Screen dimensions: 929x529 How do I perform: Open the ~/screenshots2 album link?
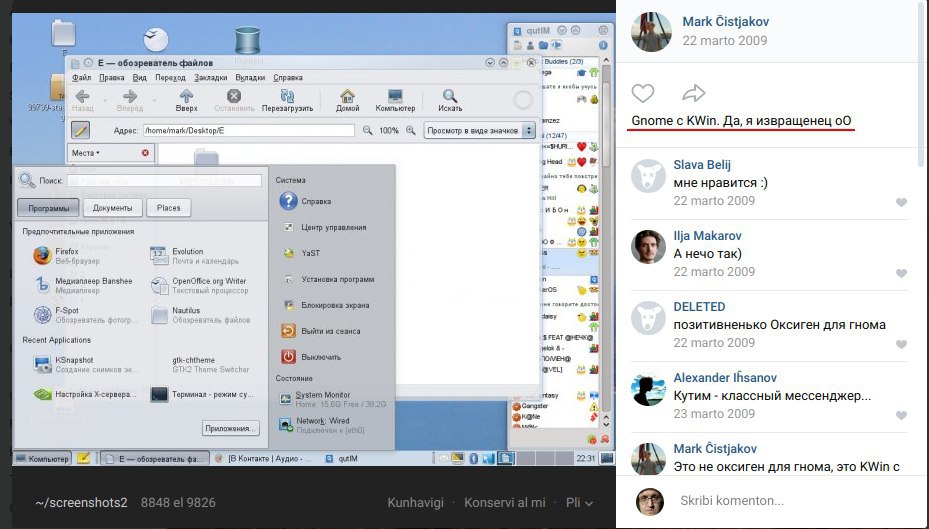coord(81,502)
